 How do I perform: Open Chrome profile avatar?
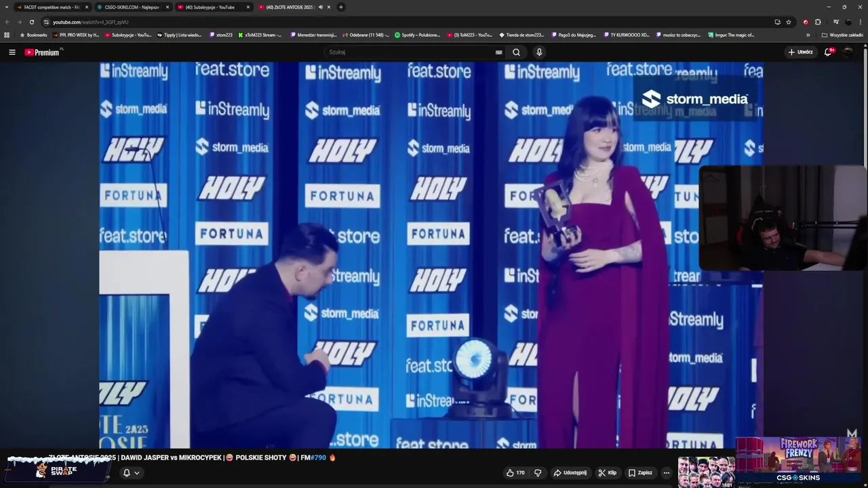coord(848,22)
